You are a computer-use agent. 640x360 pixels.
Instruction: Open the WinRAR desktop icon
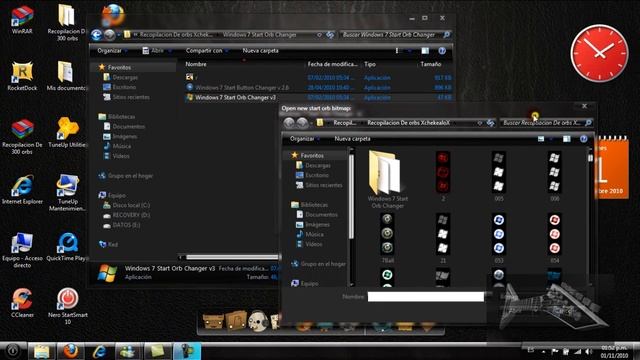pos(22,20)
